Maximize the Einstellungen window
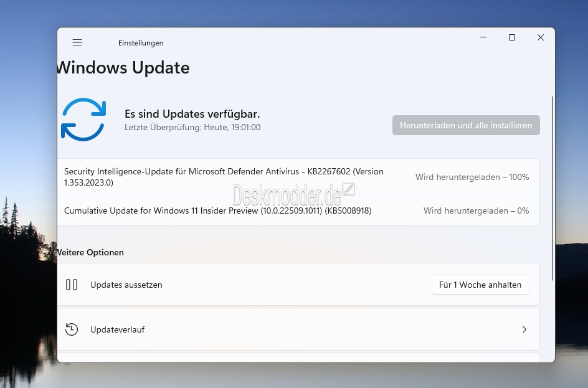 pos(512,37)
